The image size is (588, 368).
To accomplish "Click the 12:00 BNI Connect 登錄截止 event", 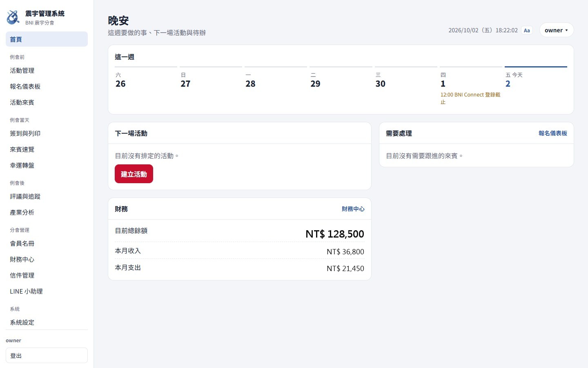I will pyautogui.click(x=470, y=98).
